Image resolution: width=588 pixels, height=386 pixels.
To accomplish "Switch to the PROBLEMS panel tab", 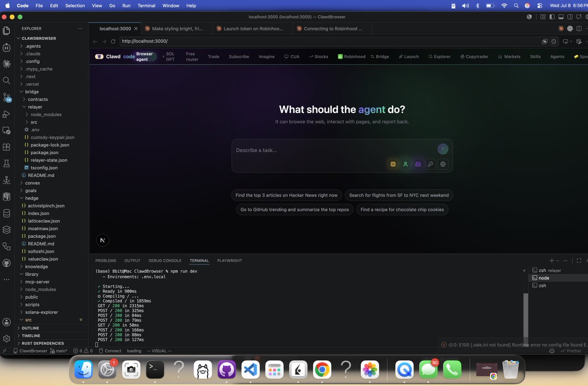I will click(x=106, y=261).
